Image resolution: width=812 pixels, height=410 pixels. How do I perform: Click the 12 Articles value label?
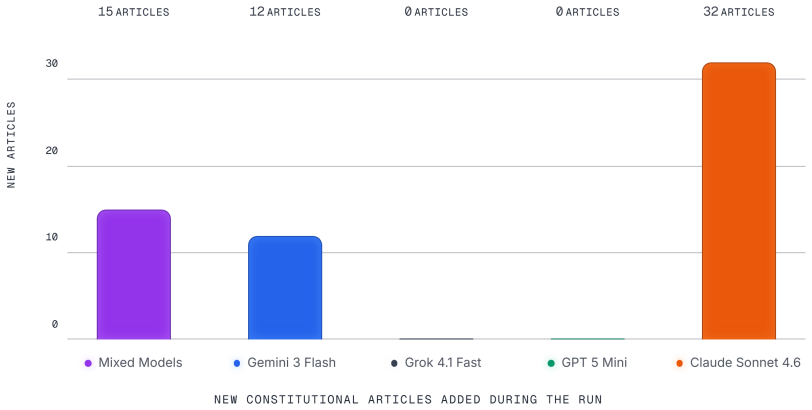click(x=285, y=11)
